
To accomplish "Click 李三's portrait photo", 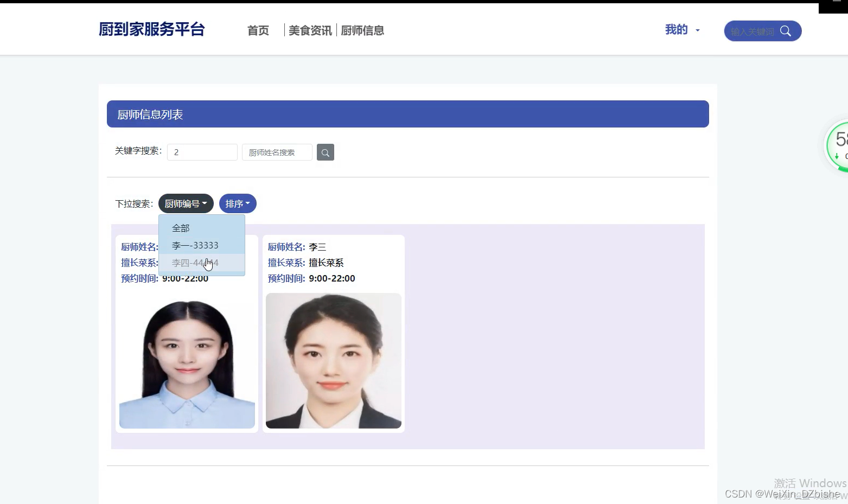I will [x=333, y=361].
